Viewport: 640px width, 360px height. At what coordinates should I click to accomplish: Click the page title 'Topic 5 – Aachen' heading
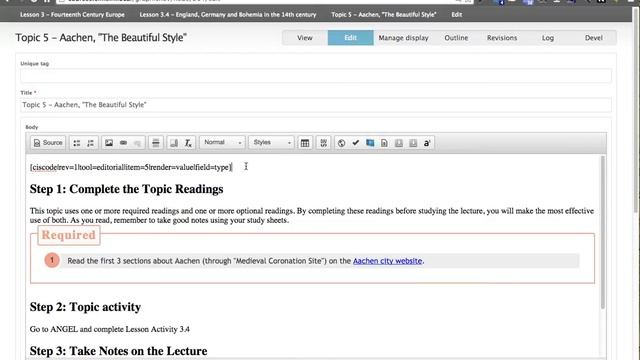coord(101,38)
